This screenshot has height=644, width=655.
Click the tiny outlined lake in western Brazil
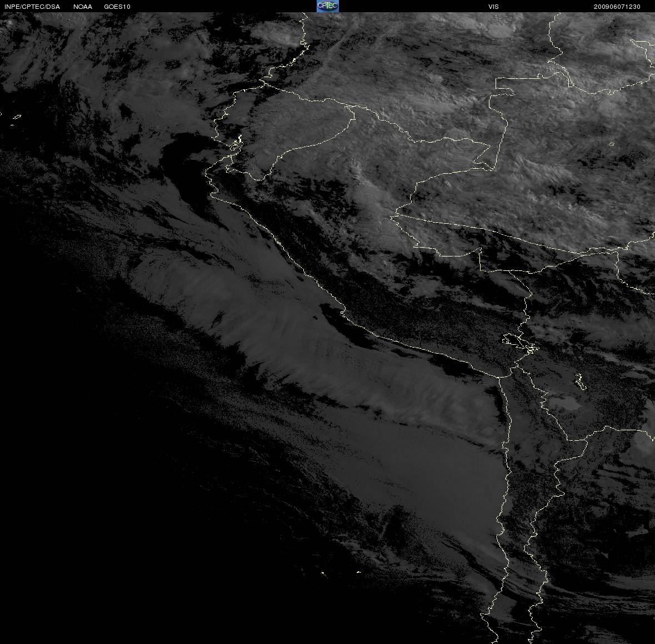tap(612, 144)
